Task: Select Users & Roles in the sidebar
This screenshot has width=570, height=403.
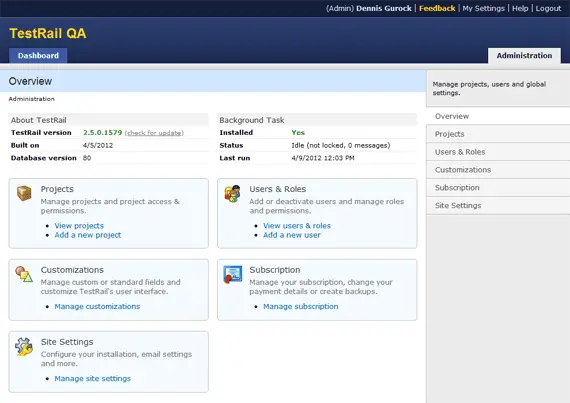Action: pyautogui.click(x=498, y=152)
